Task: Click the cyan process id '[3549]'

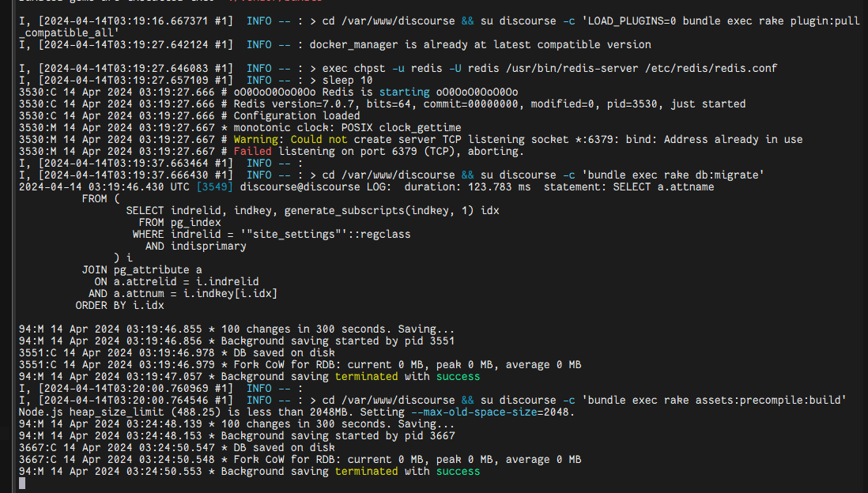Action: [x=215, y=187]
